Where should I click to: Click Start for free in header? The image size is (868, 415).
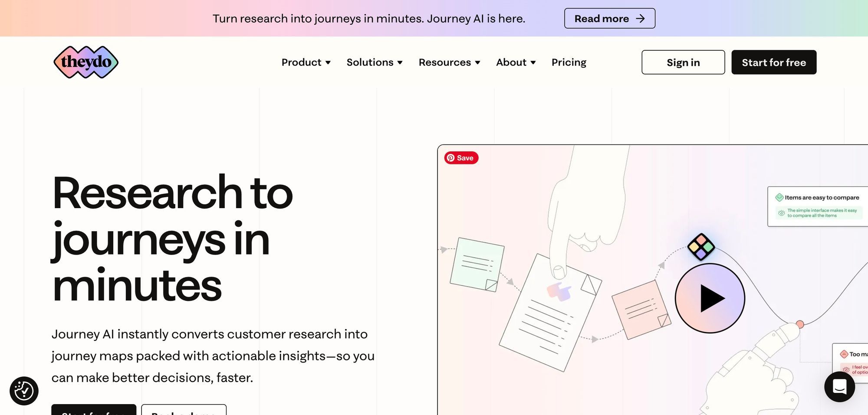pyautogui.click(x=774, y=62)
